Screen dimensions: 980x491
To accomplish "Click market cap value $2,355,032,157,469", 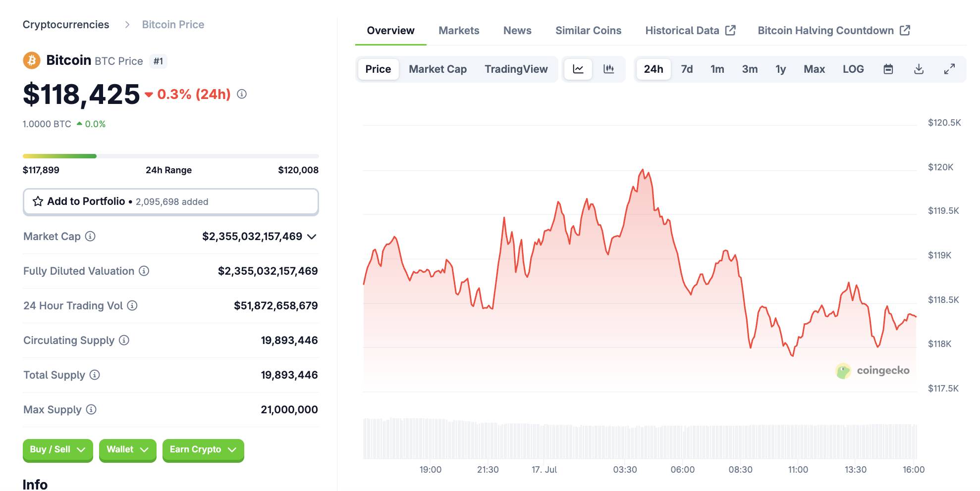I will point(252,237).
